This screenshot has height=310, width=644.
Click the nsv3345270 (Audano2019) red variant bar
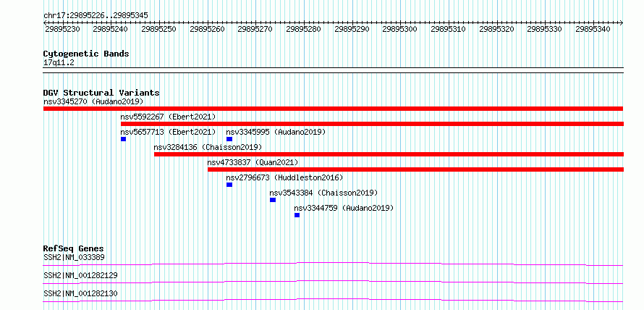coord(333,109)
